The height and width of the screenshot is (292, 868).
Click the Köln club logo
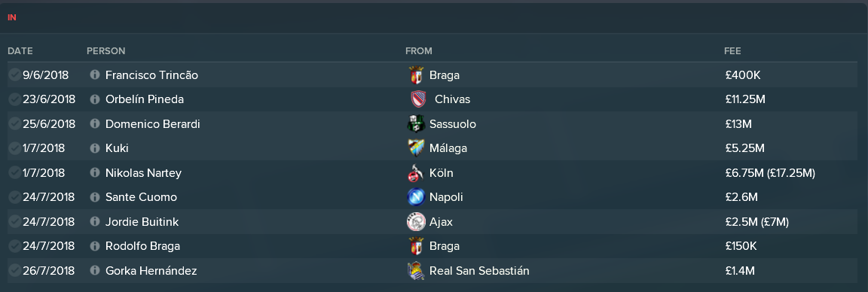click(x=415, y=172)
